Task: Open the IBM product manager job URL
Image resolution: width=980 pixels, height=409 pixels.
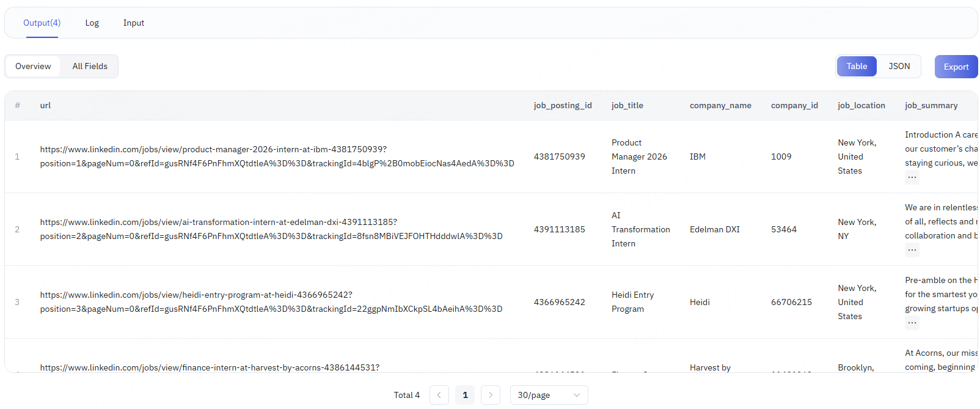Action: tap(277, 157)
